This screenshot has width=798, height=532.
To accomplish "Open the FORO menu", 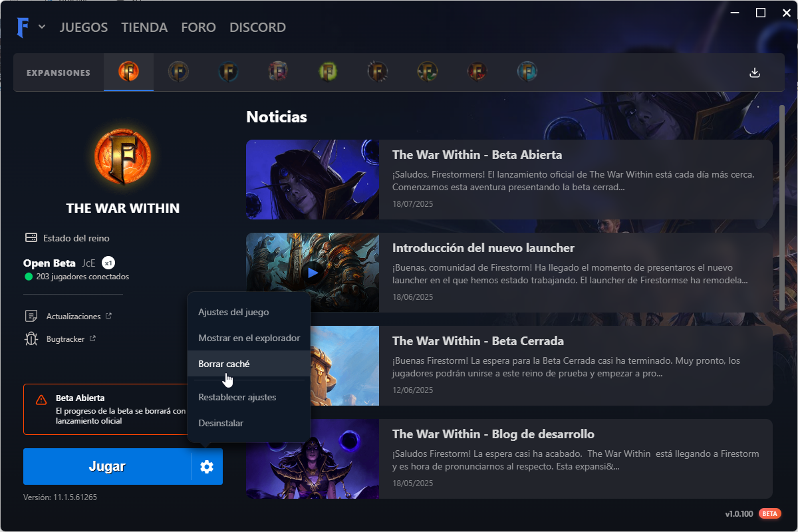I will [x=198, y=27].
